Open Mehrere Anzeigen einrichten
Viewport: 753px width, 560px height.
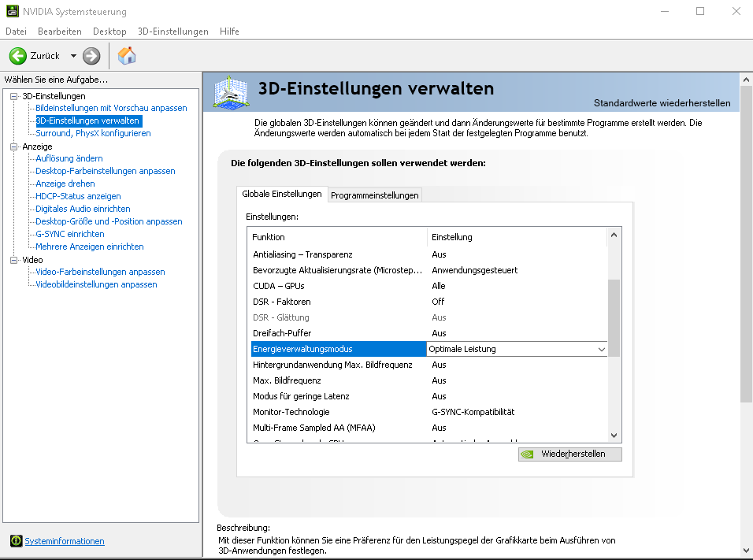(90, 247)
